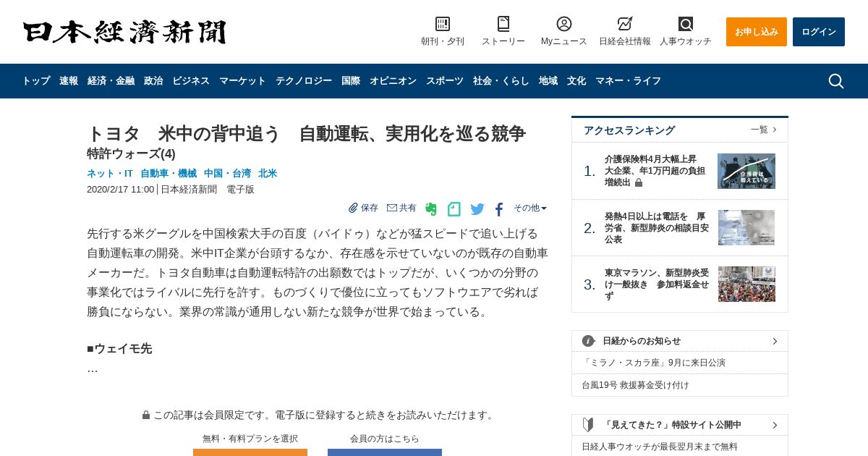The width and height of the screenshot is (868, 456).
Task: Open the Myニュース profile icon
Action: (564, 24)
